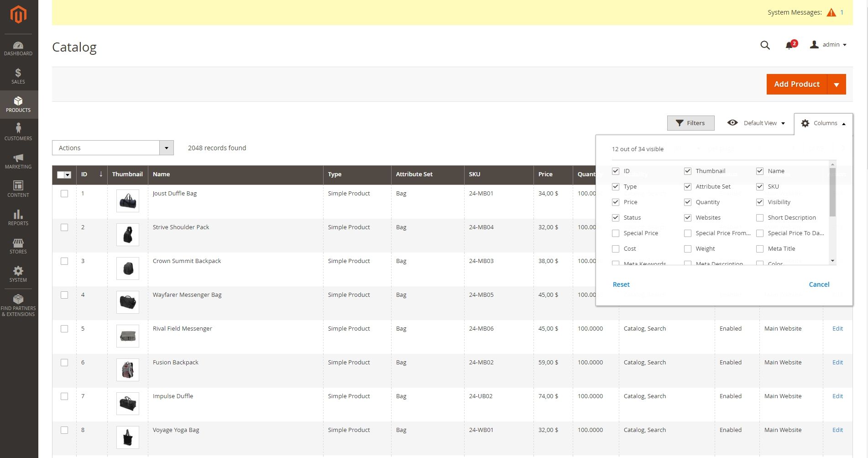Click the magnifying glass search icon

tap(765, 45)
